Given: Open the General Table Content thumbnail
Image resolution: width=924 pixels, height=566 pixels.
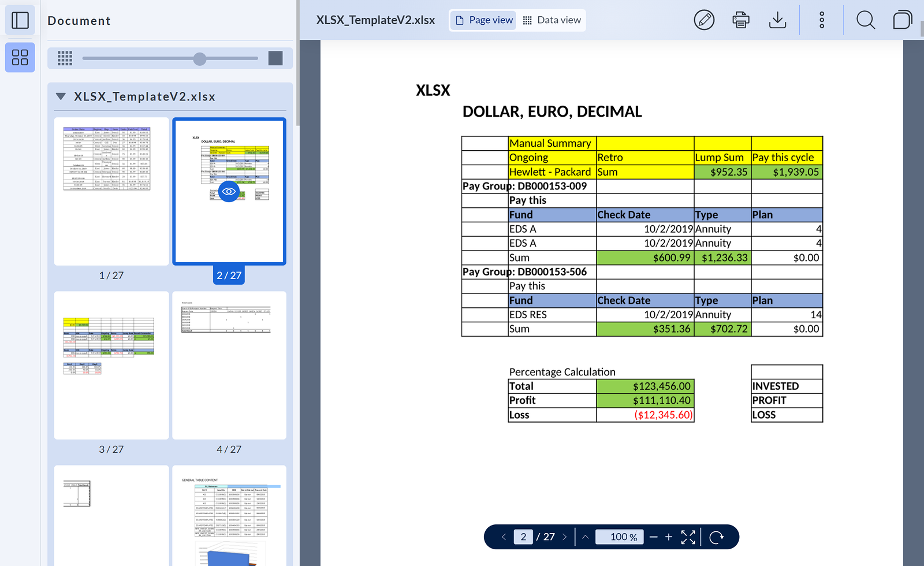Looking at the screenshot, I should pyautogui.click(x=229, y=515).
